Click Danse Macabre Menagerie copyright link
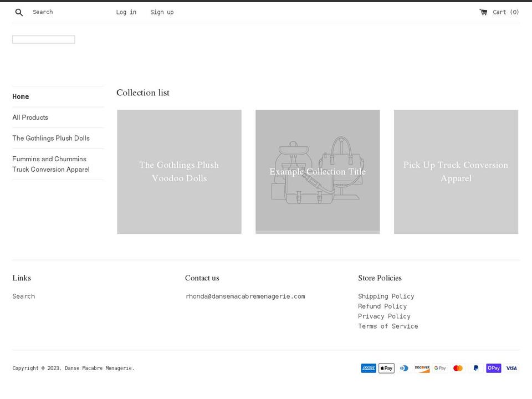The width and height of the screenshot is (532, 399). tap(99, 368)
